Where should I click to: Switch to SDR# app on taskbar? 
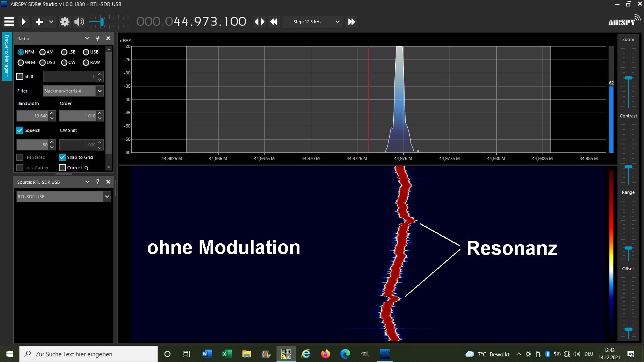click(385, 354)
